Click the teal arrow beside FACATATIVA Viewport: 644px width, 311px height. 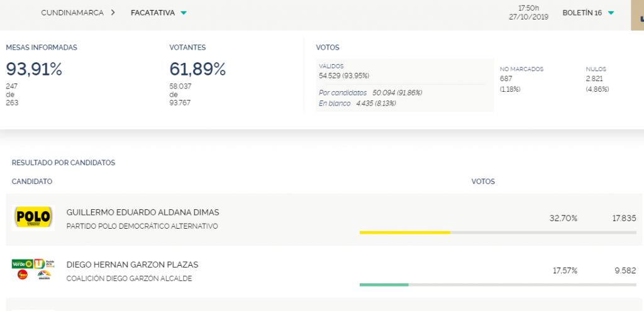[x=184, y=13]
